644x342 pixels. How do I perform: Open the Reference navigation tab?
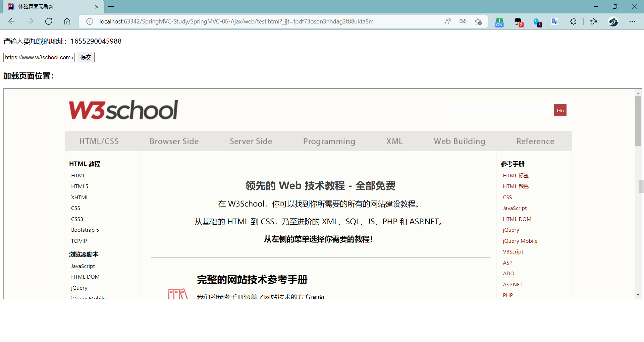click(x=535, y=141)
